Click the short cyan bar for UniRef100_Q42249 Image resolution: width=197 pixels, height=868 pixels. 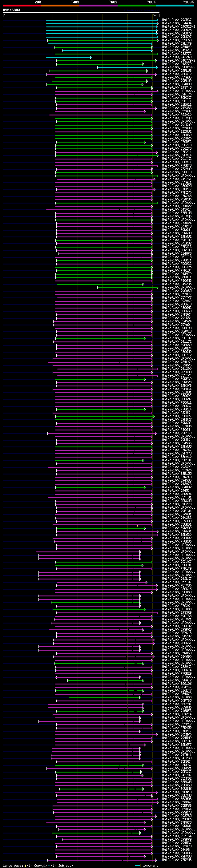click(69, 58)
